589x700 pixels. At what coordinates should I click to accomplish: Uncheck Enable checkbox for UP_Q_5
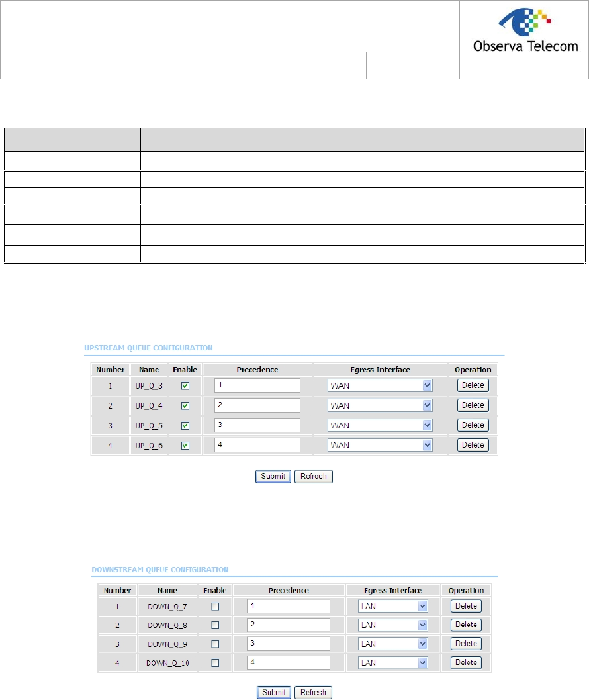185,426
